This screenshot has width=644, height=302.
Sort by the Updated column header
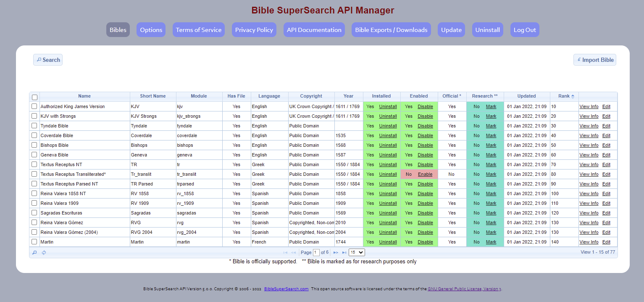point(527,96)
